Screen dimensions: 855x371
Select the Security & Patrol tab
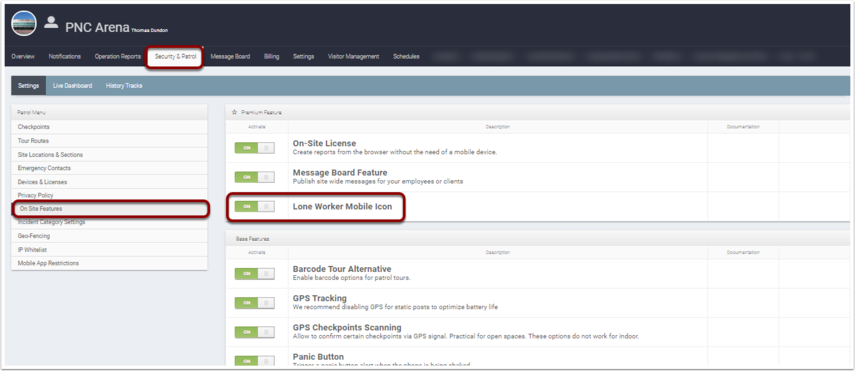click(x=175, y=57)
